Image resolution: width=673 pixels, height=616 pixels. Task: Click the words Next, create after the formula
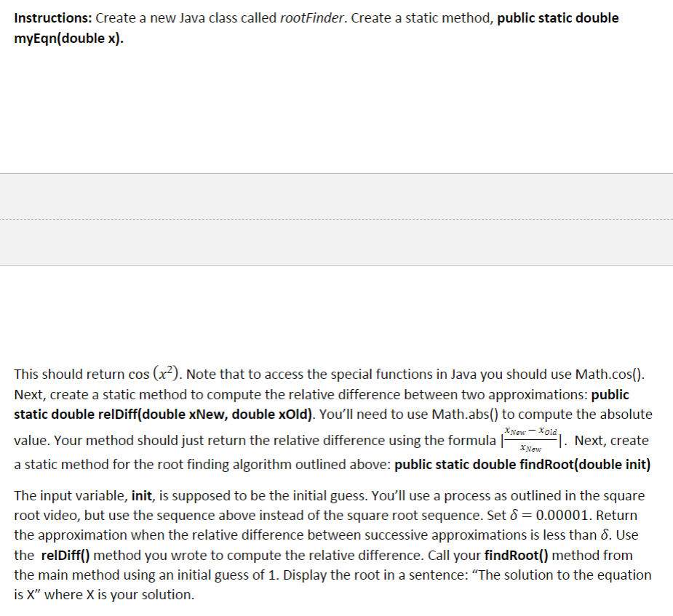611,440
